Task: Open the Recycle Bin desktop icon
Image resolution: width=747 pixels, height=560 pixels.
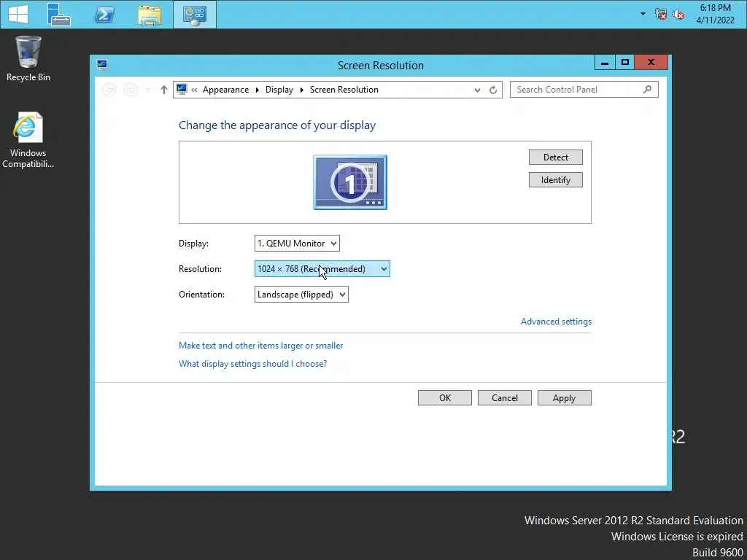Action: [28, 58]
